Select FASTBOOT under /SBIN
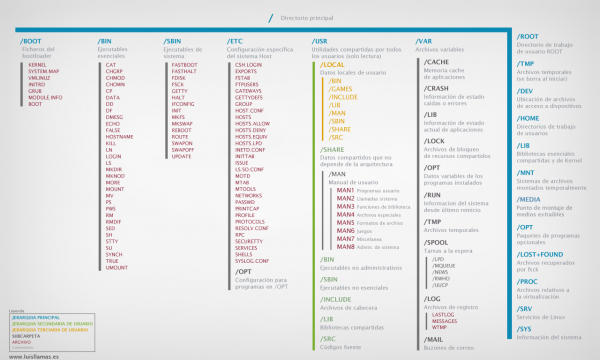The height and width of the screenshot is (360, 600). pyautogui.click(x=184, y=65)
